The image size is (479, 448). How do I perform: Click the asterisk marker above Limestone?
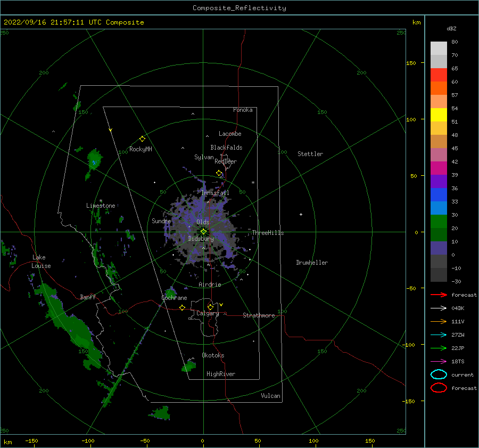click(x=101, y=201)
